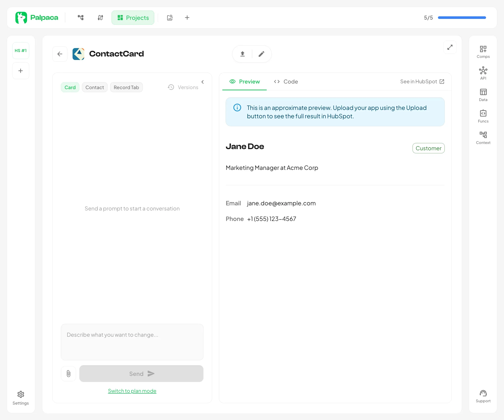The width and height of the screenshot is (504, 420).
Task: Collapse the chat panel with the chevron
Action: (x=202, y=82)
